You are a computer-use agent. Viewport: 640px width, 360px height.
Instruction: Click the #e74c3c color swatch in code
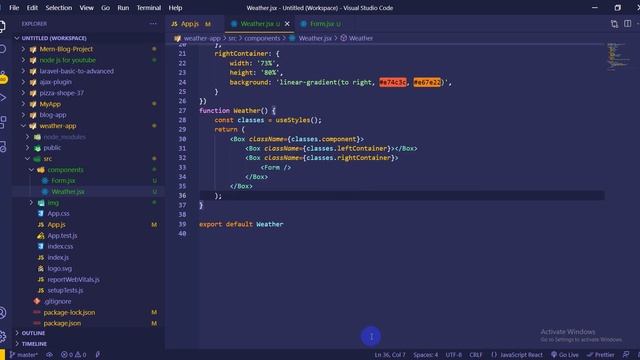click(393, 82)
